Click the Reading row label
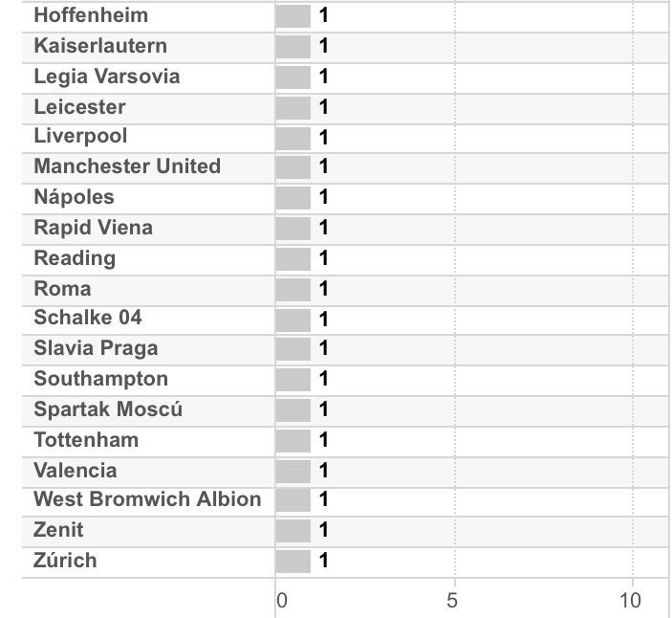672x618 pixels. coord(75,258)
